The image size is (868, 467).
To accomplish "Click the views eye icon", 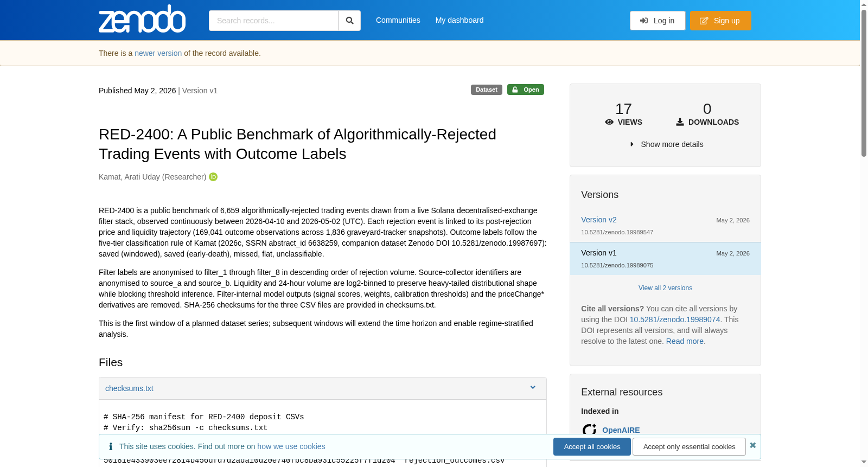I will (609, 122).
